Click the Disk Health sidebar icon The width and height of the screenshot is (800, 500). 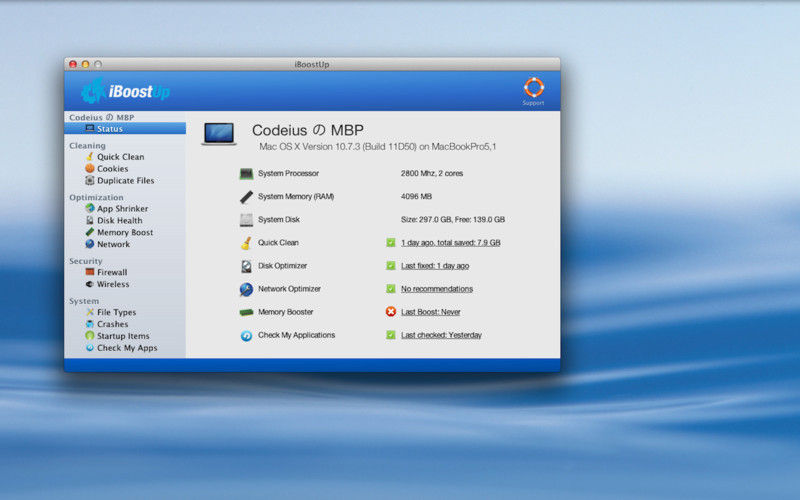[90, 220]
